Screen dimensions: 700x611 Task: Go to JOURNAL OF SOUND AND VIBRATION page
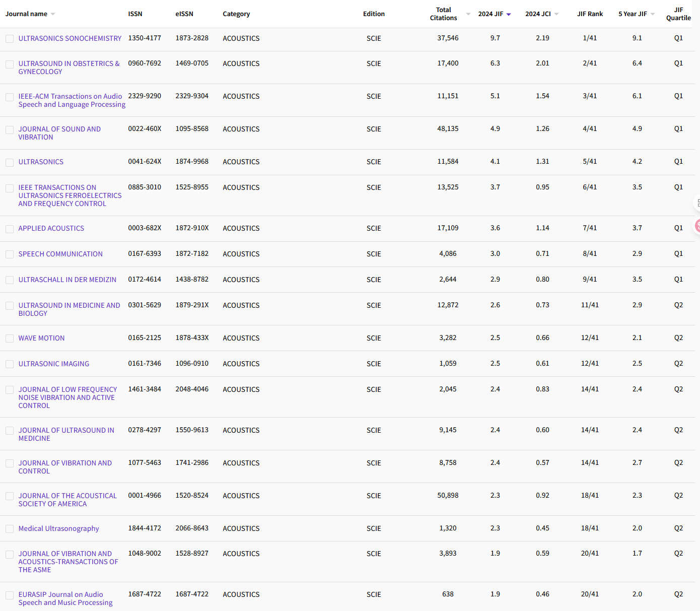point(59,133)
